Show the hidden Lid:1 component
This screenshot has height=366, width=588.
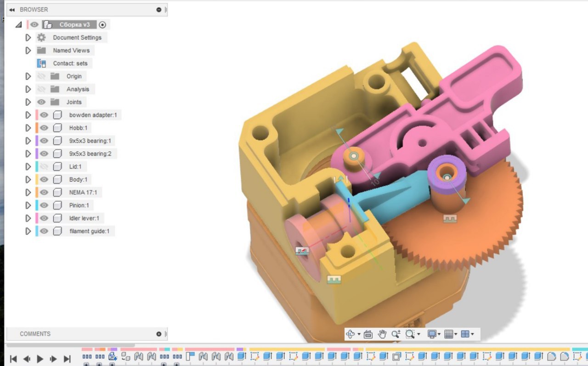44,166
